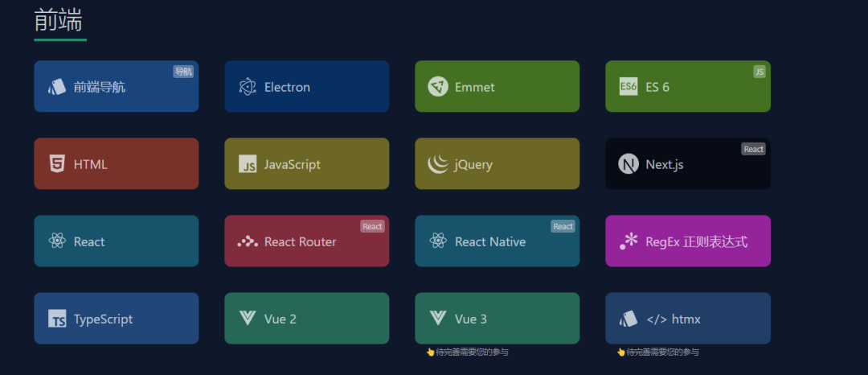Viewport: 868px width, 375px height.
Task: Click the ES6 square logo icon
Action: pos(628,86)
